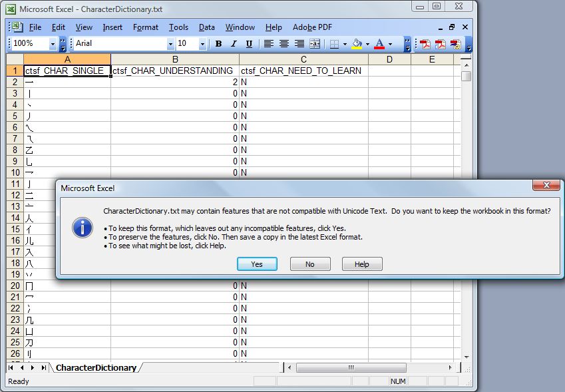Click the align right icon
Image resolution: width=565 pixels, height=392 pixels.
299,44
